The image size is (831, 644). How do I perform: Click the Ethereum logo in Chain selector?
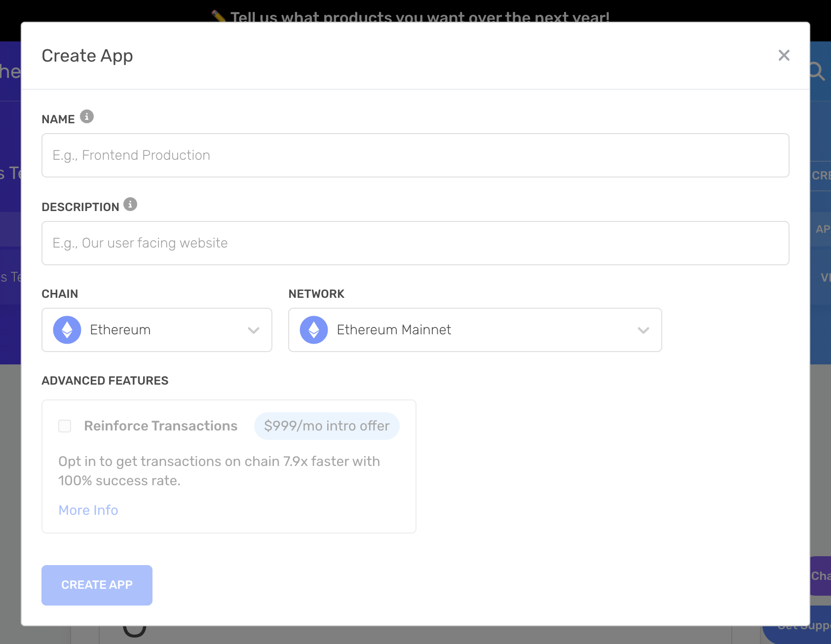click(67, 330)
